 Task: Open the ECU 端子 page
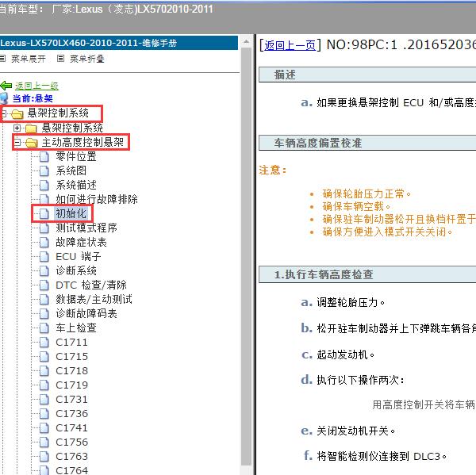pos(79,256)
